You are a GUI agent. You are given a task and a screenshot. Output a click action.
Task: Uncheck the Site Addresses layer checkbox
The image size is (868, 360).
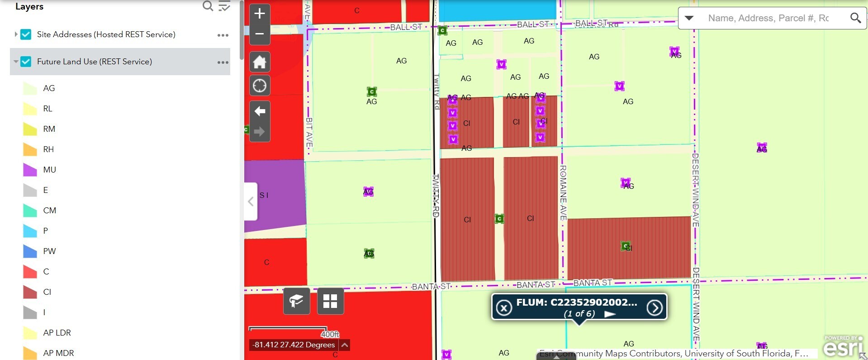26,34
